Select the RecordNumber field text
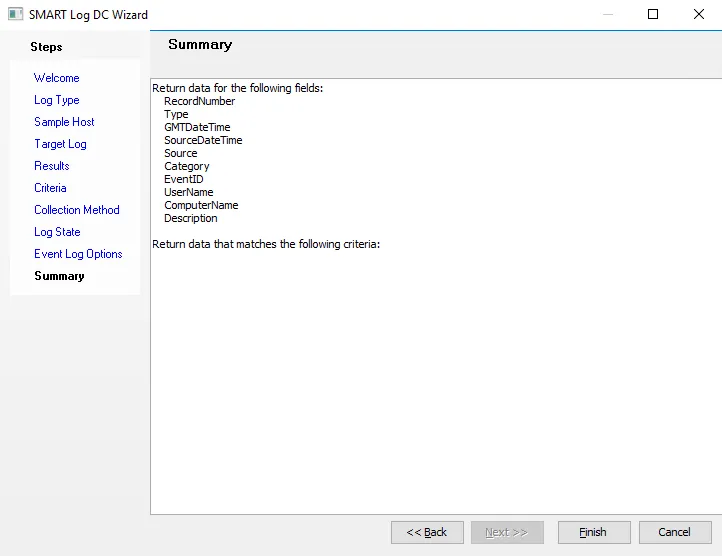The height and width of the screenshot is (556, 722). click(199, 101)
